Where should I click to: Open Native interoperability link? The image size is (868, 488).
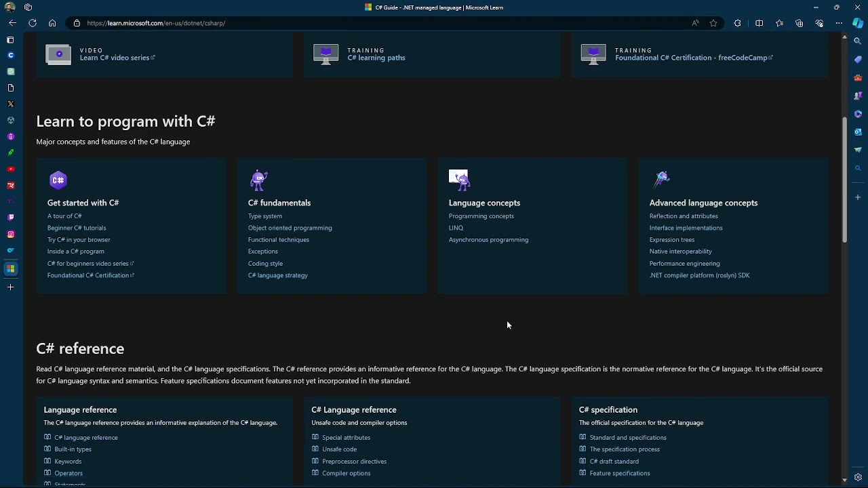tap(681, 251)
